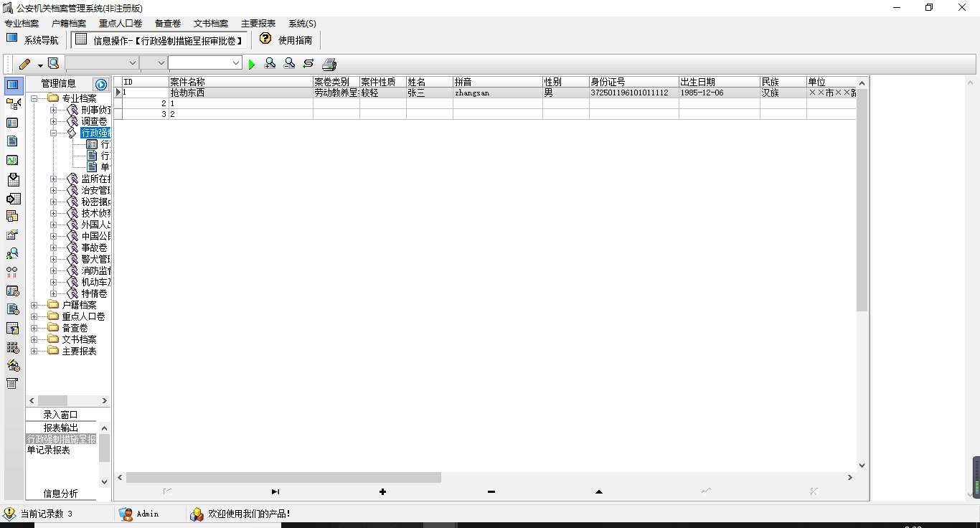Jump to last record navigator button
The height and width of the screenshot is (528, 980).
275,491
